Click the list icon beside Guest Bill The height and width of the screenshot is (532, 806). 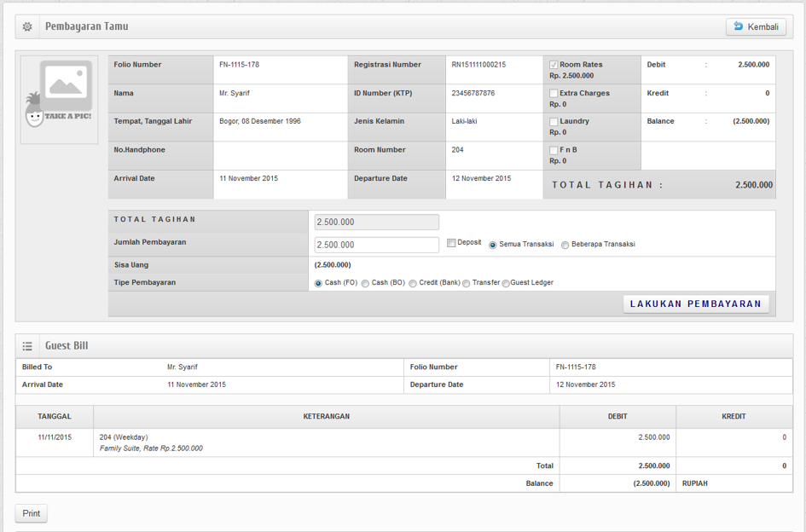point(27,346)
